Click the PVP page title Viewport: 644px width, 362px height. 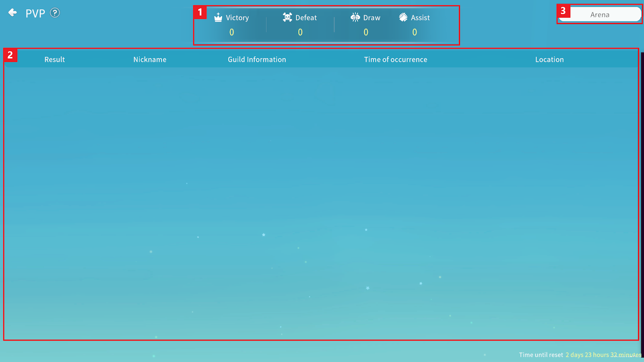click(35, 13)
